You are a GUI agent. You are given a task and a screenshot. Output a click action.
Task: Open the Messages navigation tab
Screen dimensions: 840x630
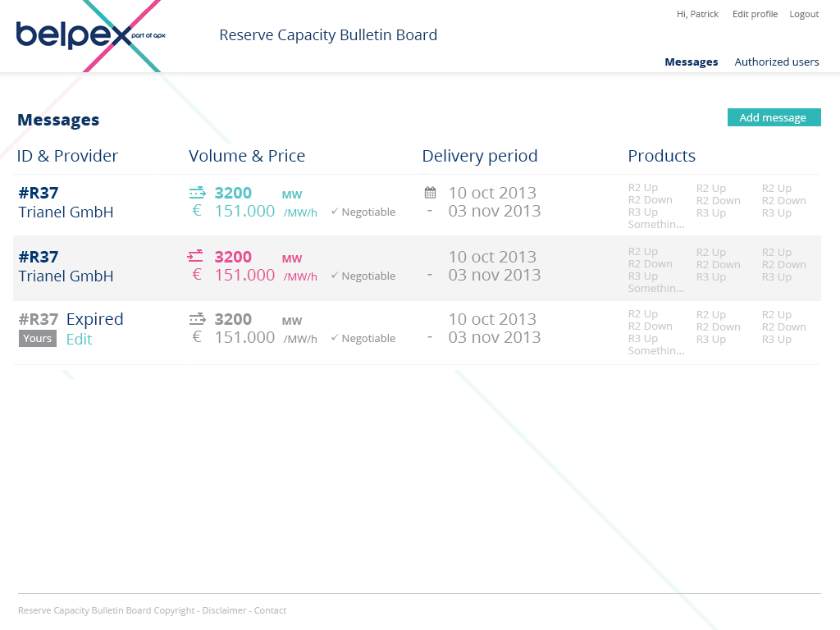[691, 62]
